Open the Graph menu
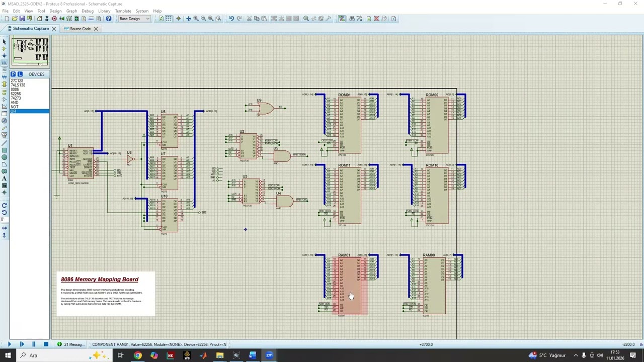Image resolution: width=644 pixels, height=362 pixels. [71, 11]
